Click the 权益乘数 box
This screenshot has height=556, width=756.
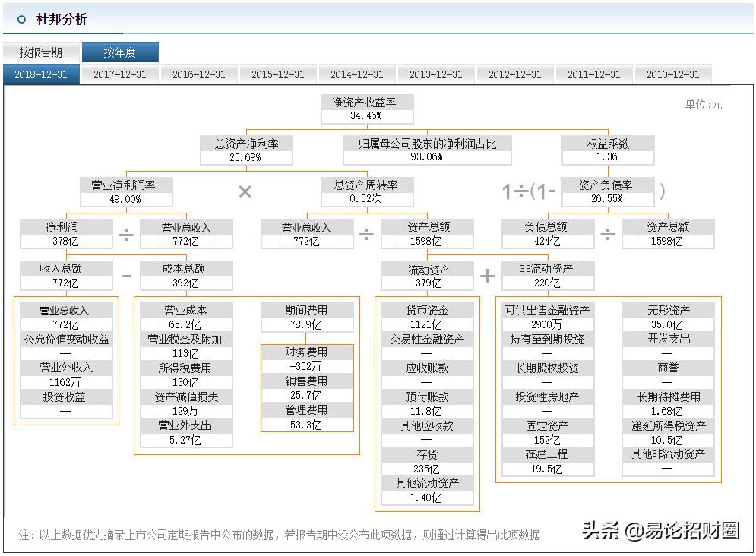(x=608, y=150)
